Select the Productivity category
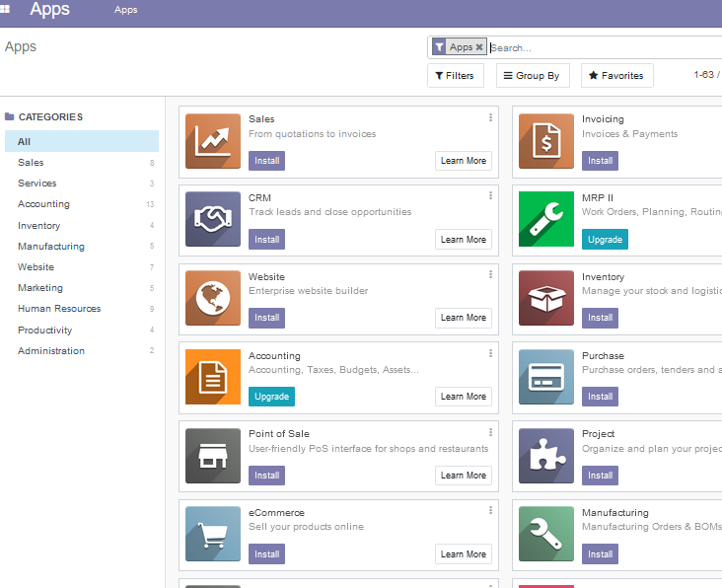The width and height of the screenshot is (722, 588). [x=82, y=331]
